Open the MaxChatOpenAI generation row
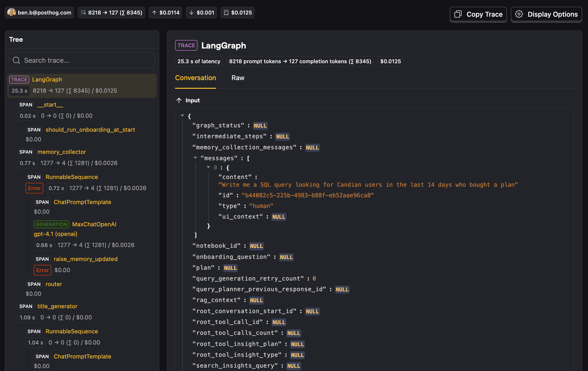 coord(94,224)
